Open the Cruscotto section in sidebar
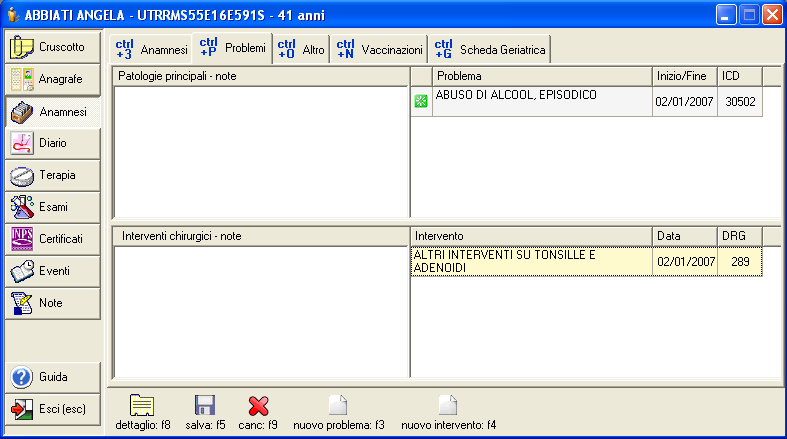The width and height of the screenshot is (787, 439). point(53,47)
